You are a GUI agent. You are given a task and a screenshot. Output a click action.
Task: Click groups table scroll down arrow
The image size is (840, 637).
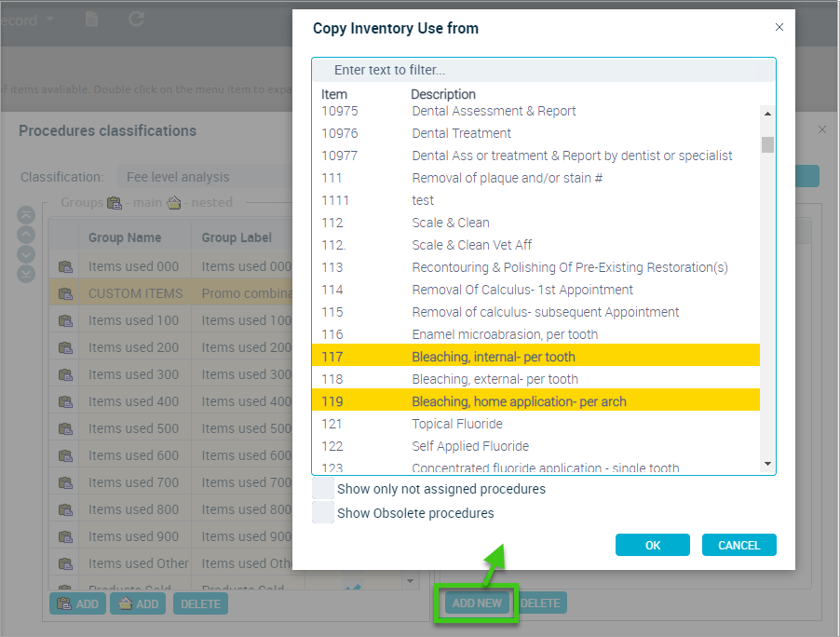point(410,581)
